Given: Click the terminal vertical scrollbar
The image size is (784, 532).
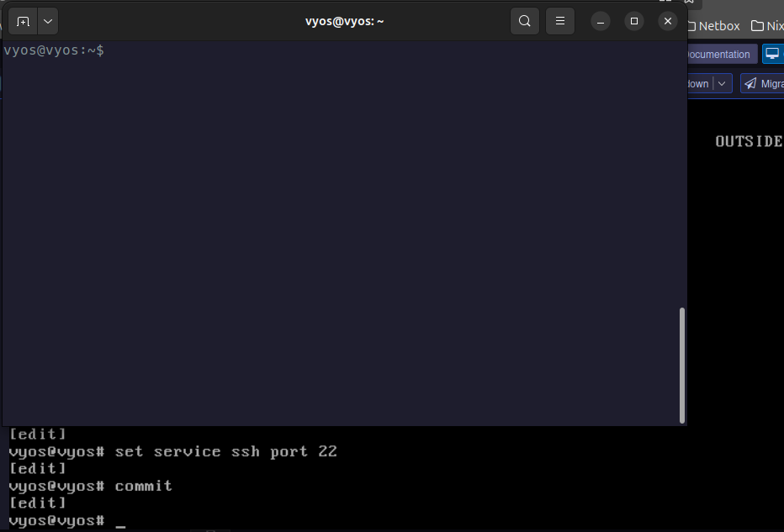Looking at the screenshot, I should (682, 364).
